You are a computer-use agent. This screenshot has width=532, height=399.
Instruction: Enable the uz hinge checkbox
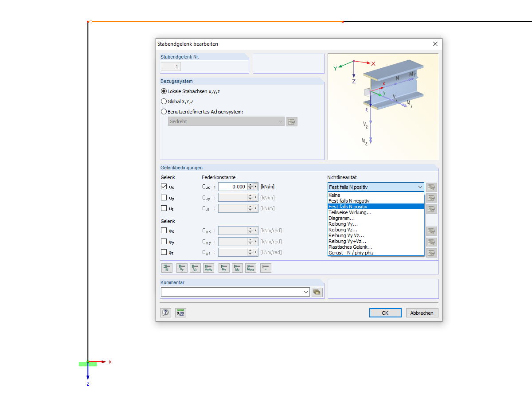pos(164,208)
